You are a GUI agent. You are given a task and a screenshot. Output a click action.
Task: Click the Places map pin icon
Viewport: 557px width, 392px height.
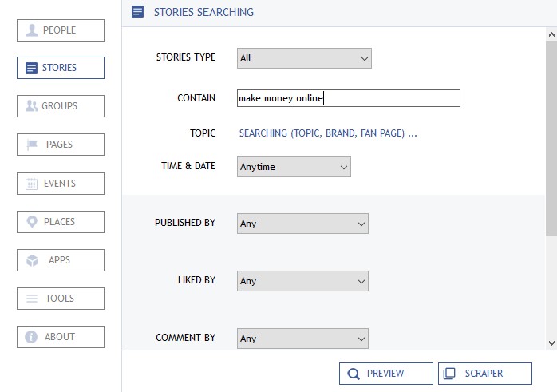32,222
